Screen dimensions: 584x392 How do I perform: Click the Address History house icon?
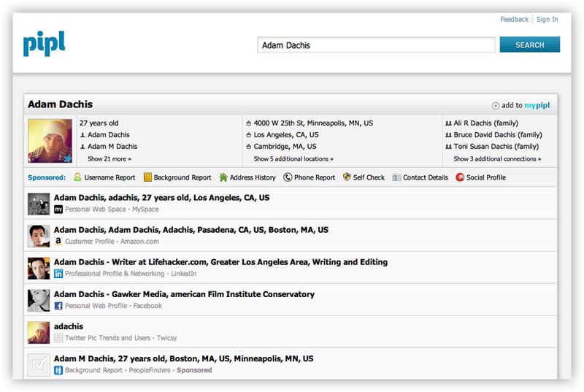223,177
